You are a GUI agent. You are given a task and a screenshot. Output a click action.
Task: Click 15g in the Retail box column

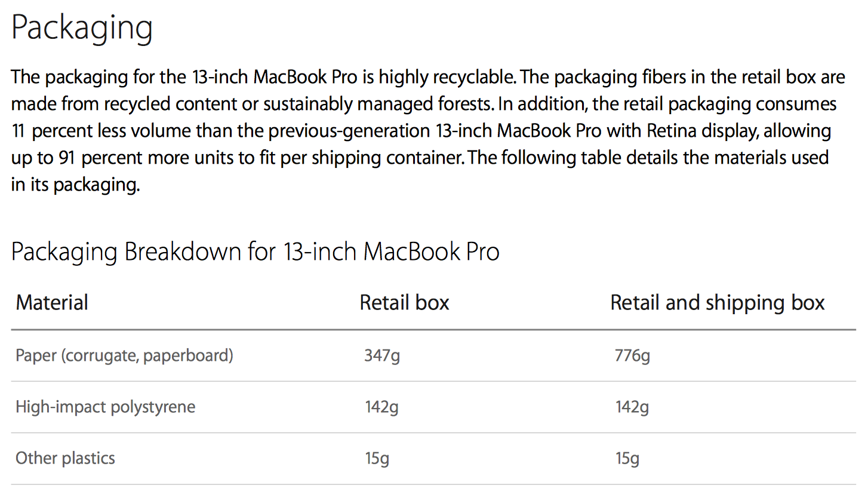pyautogui.click(x=377, y=459)
